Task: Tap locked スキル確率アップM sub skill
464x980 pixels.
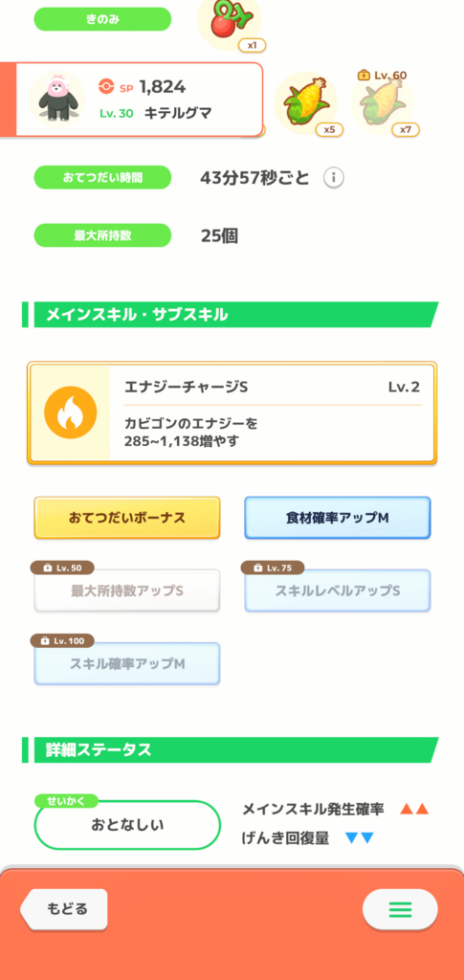Action: coord(127,663)
